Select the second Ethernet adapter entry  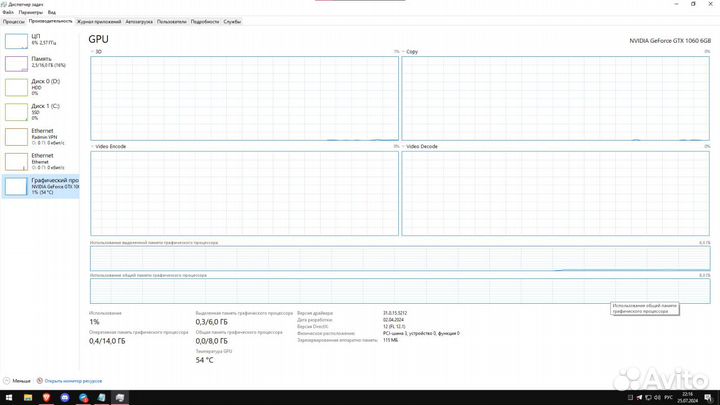40,162
